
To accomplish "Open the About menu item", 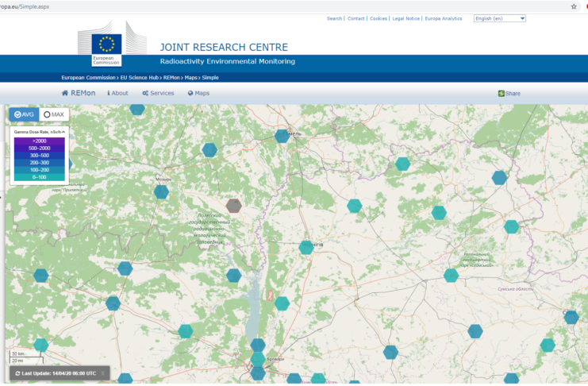I will coord(117,93).
